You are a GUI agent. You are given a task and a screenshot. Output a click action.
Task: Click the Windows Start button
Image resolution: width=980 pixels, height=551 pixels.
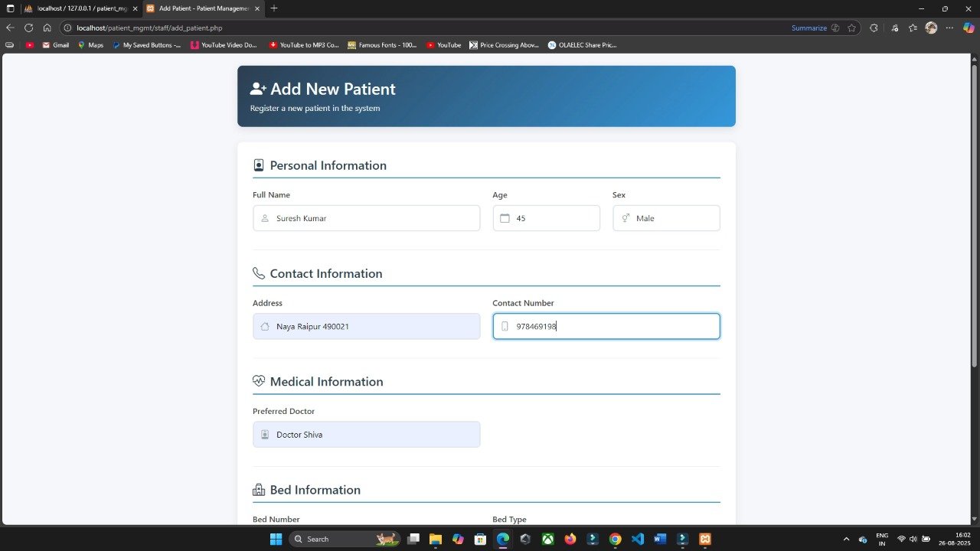[x=276, y=539]
